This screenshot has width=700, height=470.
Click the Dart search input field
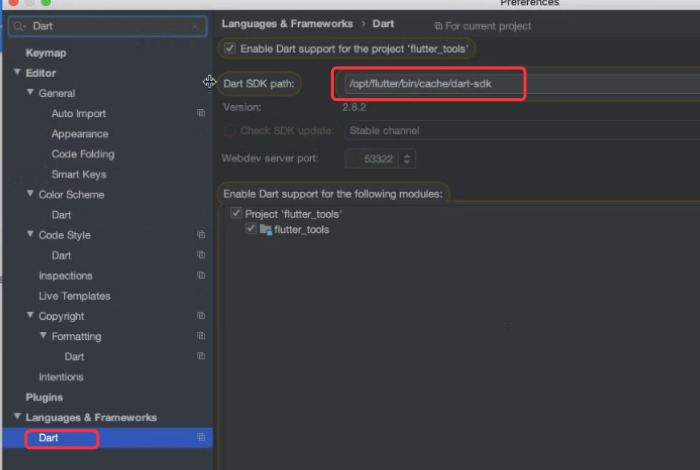(x=108, y=26)
